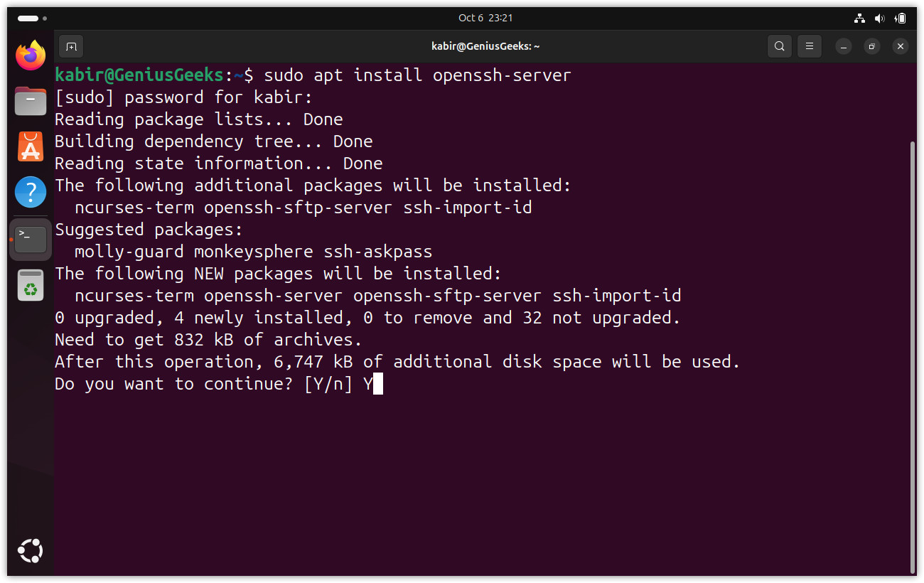Open the terminal hamburger menu
This screenshot has width=924, height=583.
tap(809, 46)
